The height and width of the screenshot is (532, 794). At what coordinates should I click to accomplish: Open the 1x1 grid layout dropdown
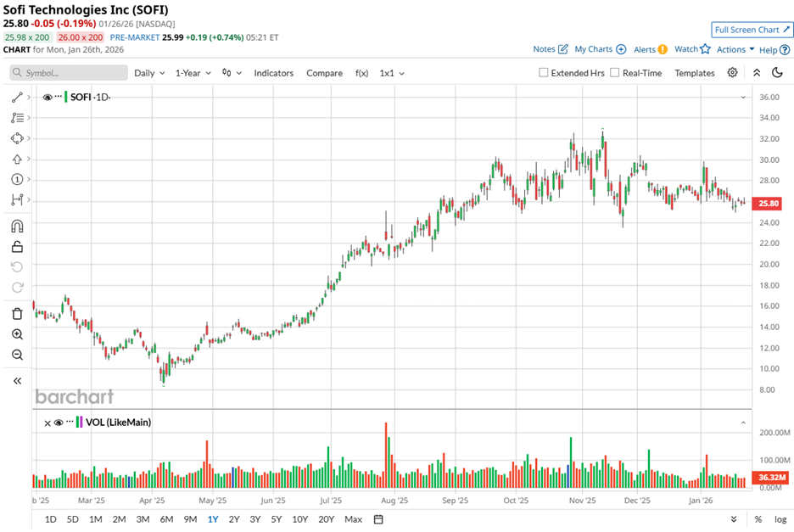click(392, 73)
